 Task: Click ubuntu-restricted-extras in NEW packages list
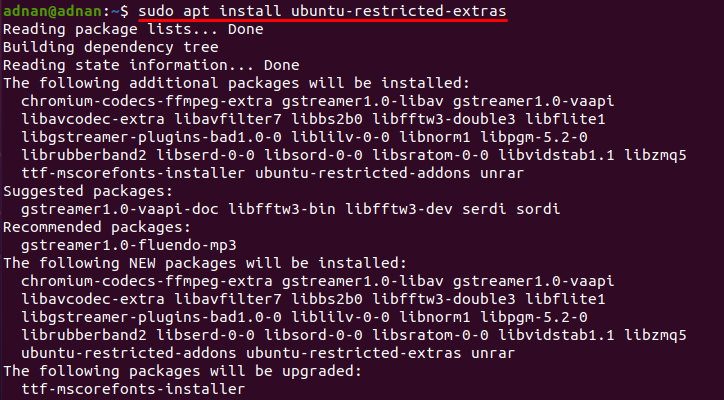[x=353, y=353]
